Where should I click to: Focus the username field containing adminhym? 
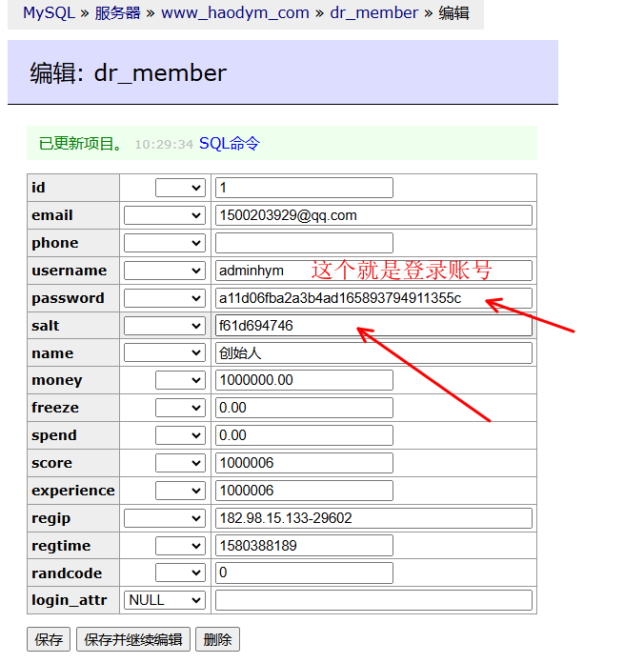click(373, 271)
